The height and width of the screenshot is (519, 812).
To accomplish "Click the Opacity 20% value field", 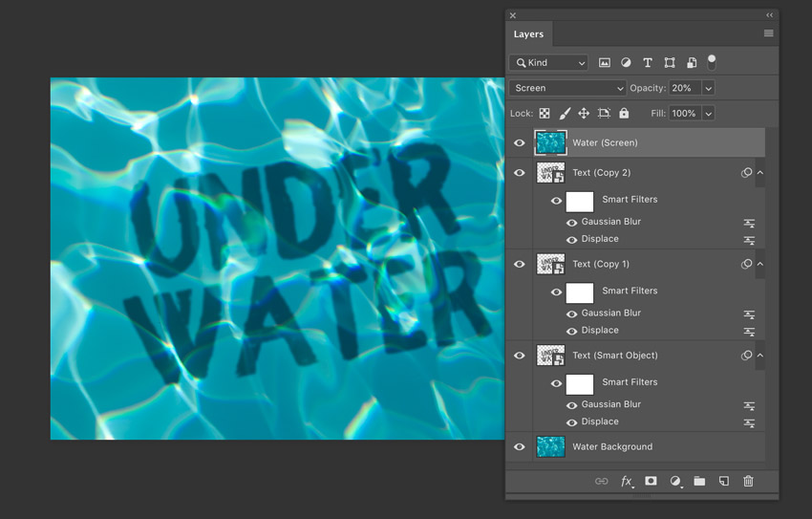I will (685, 88).
